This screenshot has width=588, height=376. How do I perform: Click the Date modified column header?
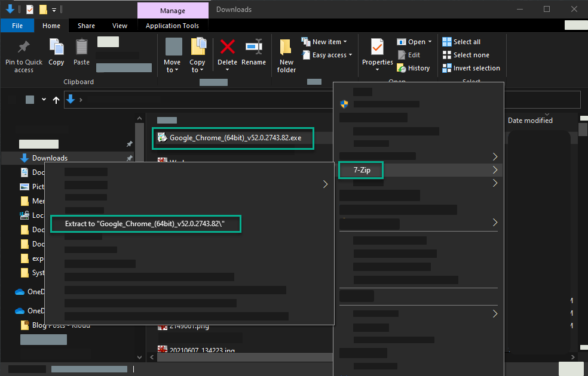(530, 120)
